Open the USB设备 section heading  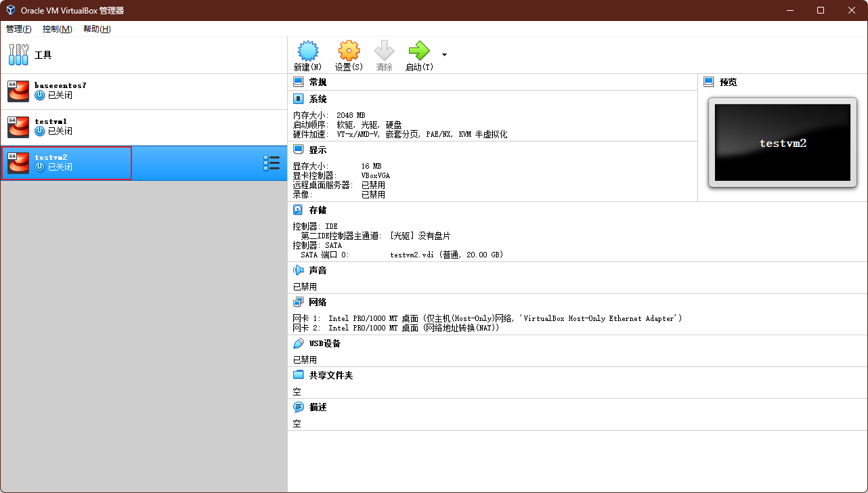pyautogui.click(x=325, y=343)
